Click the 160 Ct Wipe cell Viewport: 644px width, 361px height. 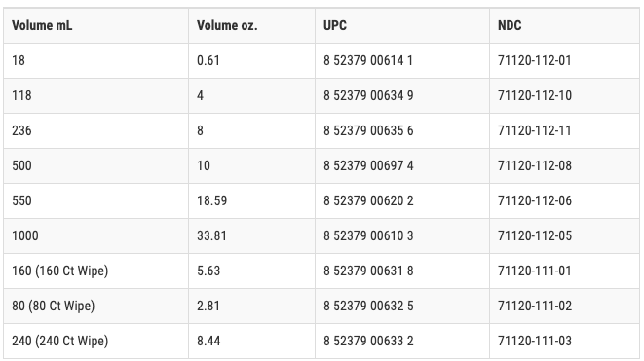coord(96,271)
